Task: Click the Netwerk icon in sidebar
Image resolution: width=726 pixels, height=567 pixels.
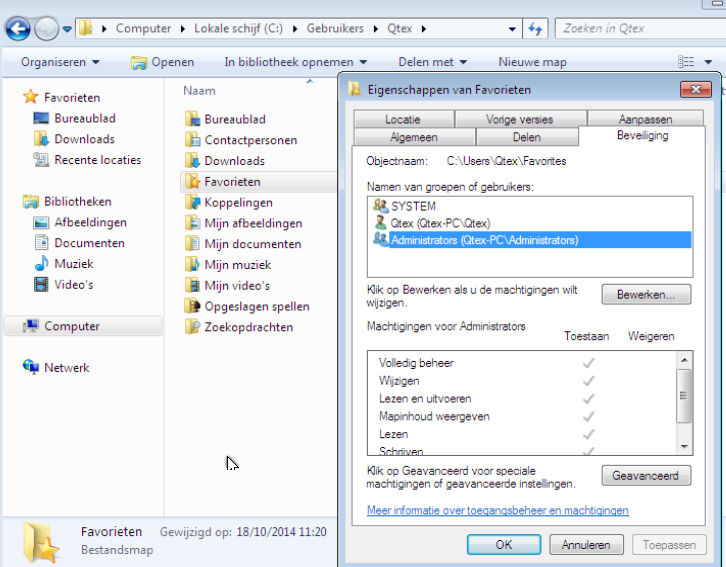Action: [x=31, y=368]
